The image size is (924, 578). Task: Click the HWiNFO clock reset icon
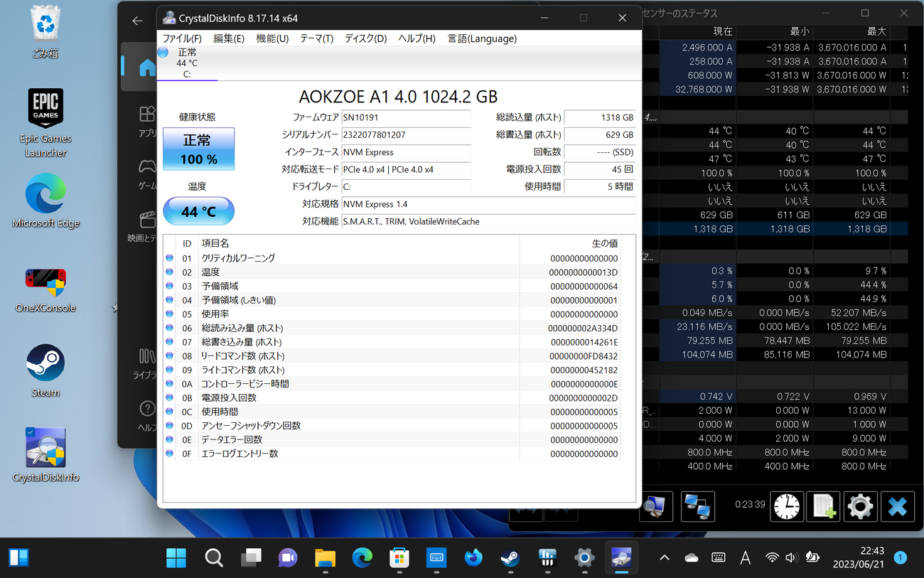tap(787, 507)
